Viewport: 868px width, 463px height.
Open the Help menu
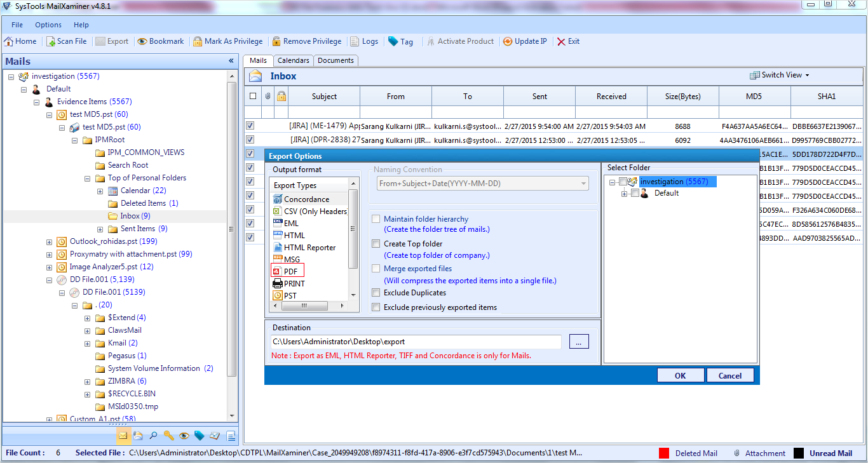click(81, 25)
